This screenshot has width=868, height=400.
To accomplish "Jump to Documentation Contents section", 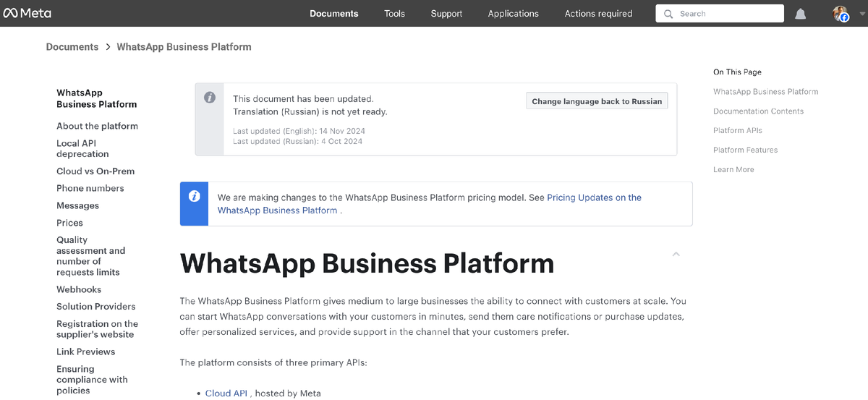I will pos(758,111).
